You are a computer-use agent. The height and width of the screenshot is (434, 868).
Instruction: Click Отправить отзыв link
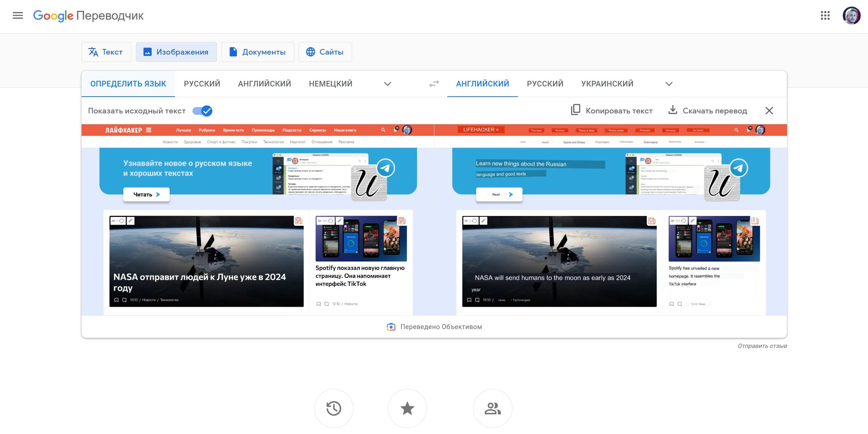[762, 346]
